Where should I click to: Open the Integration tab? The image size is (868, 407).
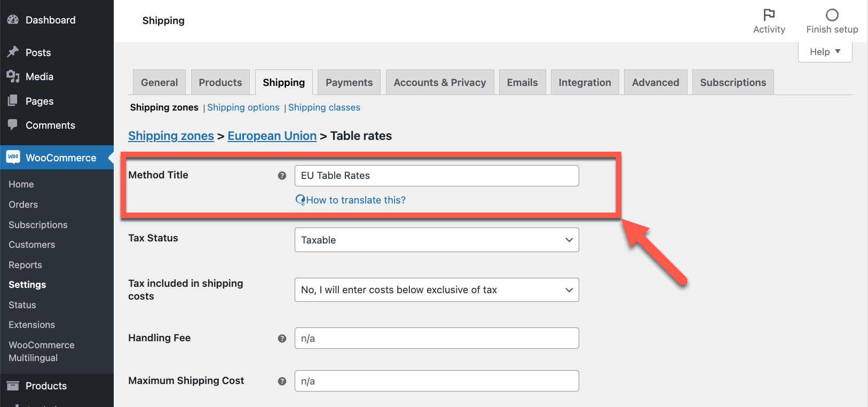[x=585, y=82]
